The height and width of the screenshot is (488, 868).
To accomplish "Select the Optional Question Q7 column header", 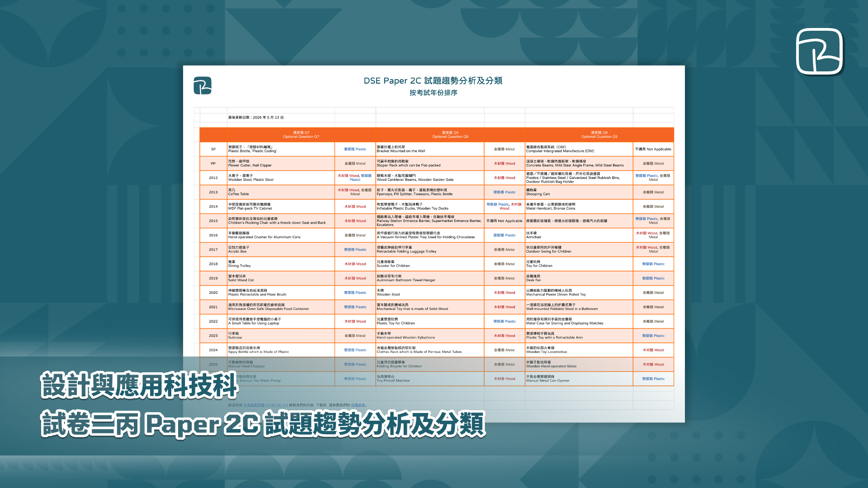I will tap(301, 135).
